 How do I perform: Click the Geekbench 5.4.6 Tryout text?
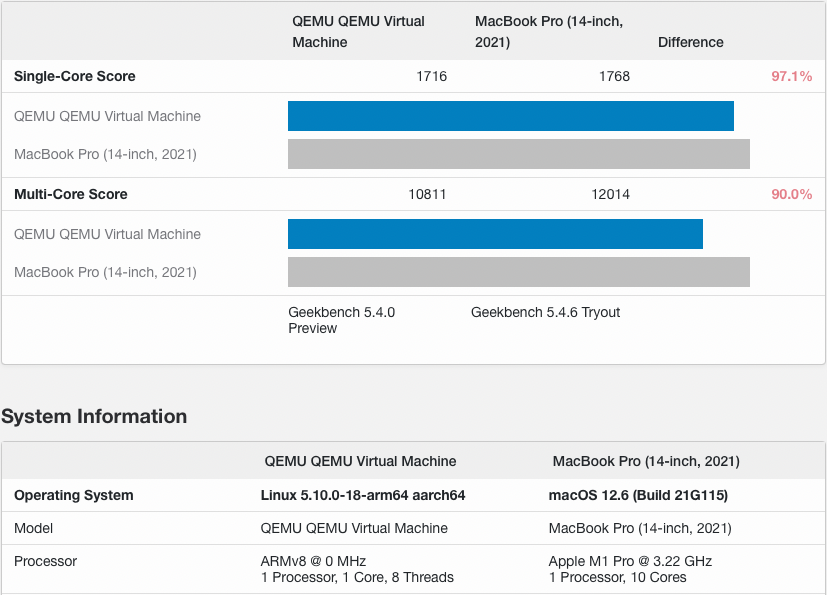coord(545,312)
